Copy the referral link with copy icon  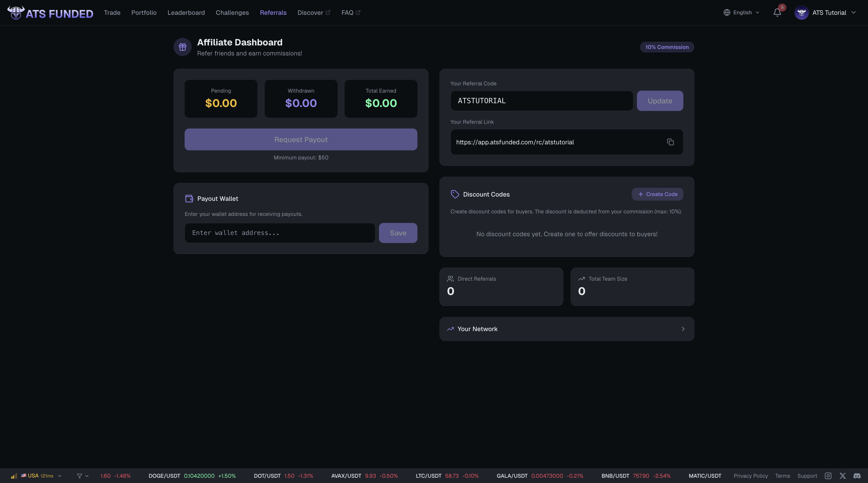[x=670, y=142]
